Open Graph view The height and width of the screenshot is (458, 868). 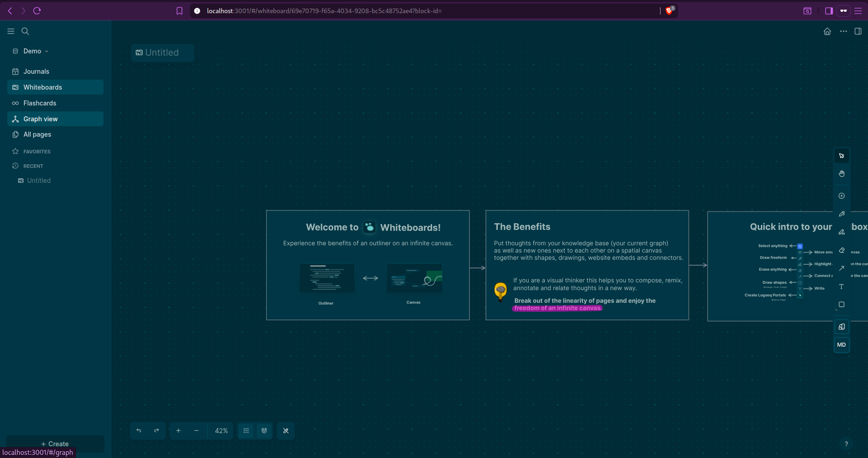pyautogui.click(x=55, y=119)
